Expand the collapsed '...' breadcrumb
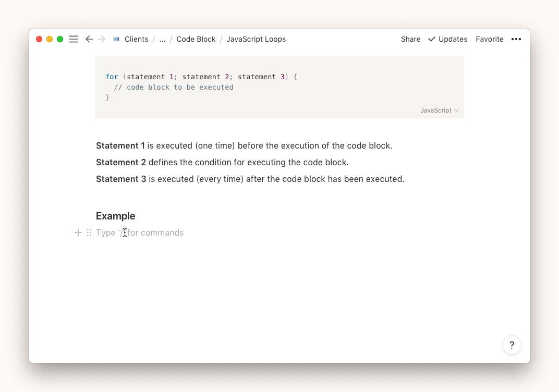Viewport: 559px width, 392px height. 162,39
